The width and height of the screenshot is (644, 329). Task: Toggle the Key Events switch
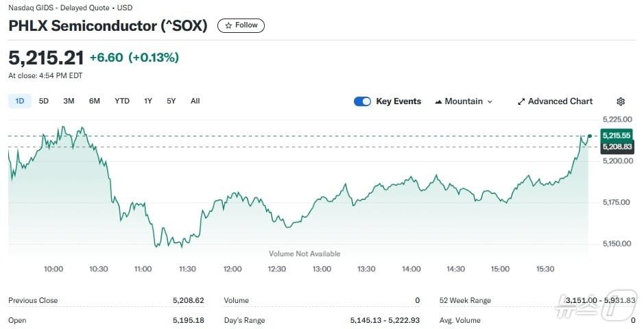[x=362, y=101]
